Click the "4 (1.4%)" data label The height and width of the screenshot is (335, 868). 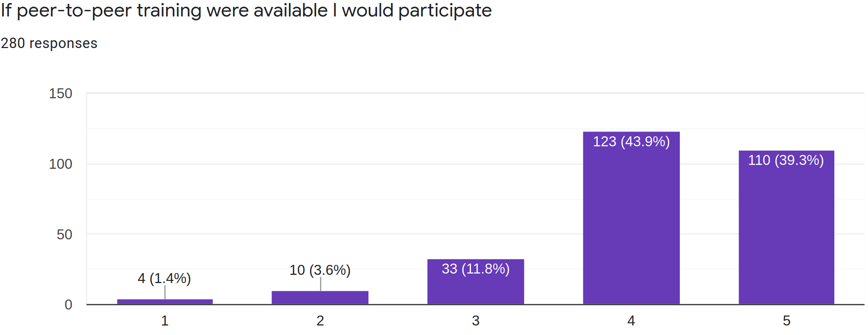point(164,278)
